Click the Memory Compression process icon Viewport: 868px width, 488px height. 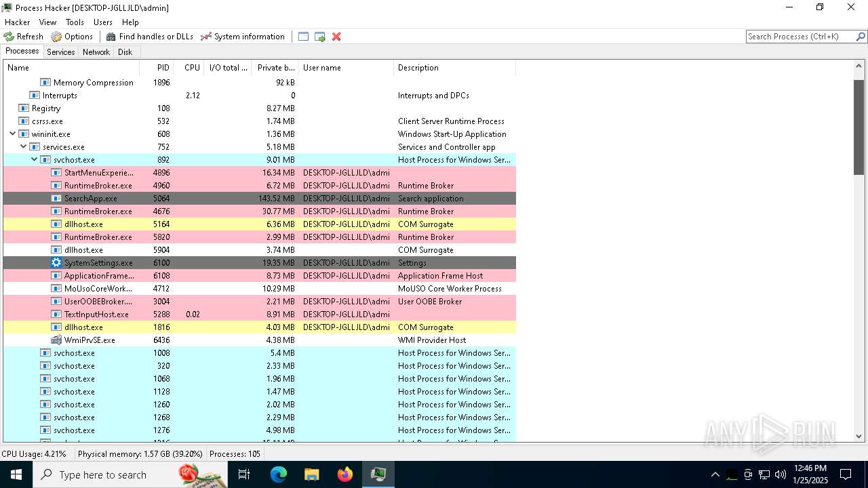(x=45, y=83)
